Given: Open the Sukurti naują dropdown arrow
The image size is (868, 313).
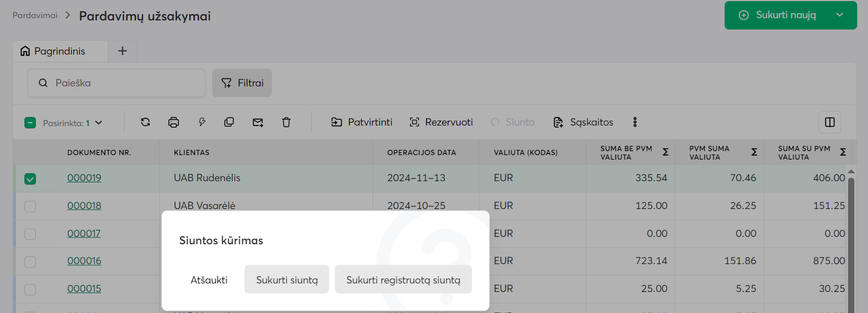Looking at the screenshot, I should pos(840,15).
